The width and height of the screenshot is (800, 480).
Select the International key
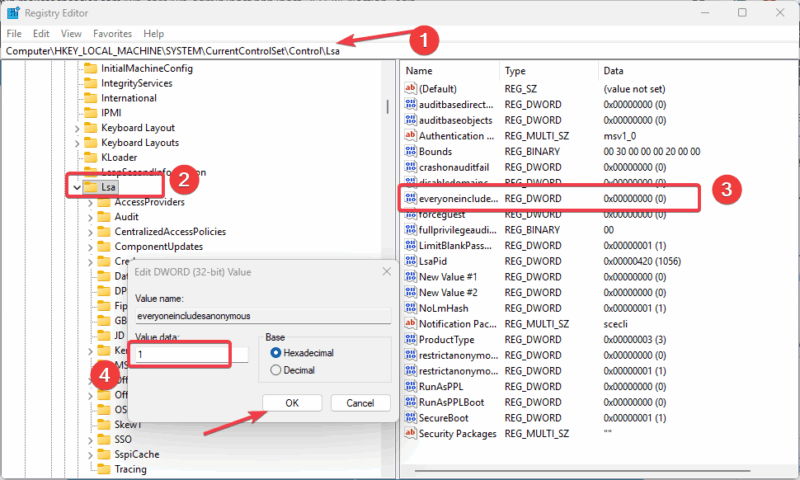coord(129,97)
